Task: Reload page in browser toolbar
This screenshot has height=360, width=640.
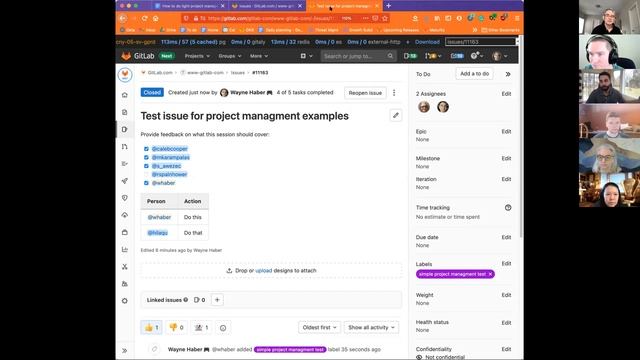Action: tap(144, 18)
